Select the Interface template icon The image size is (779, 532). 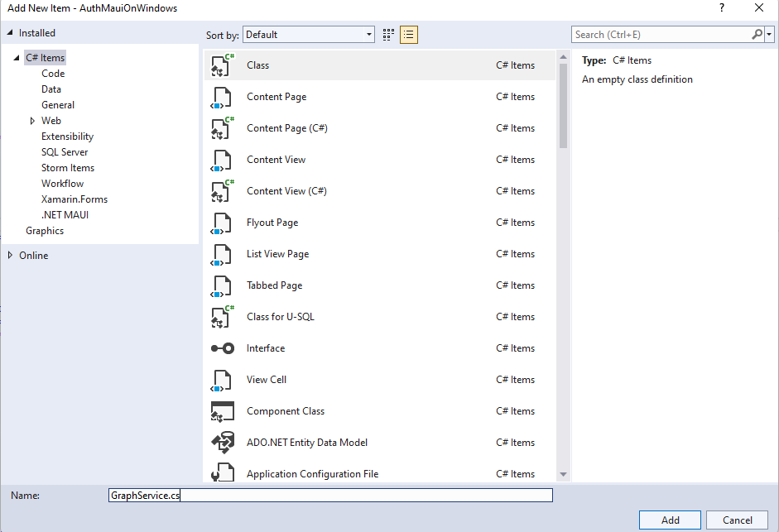click(x=221, y=348)
